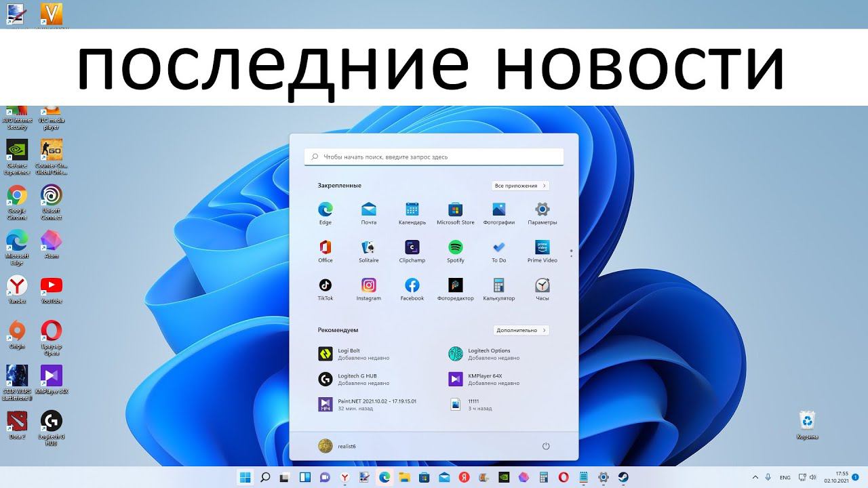Open the Часы clock app
Image resolution: width=868 pixels, height=488 pixels.
542,289
